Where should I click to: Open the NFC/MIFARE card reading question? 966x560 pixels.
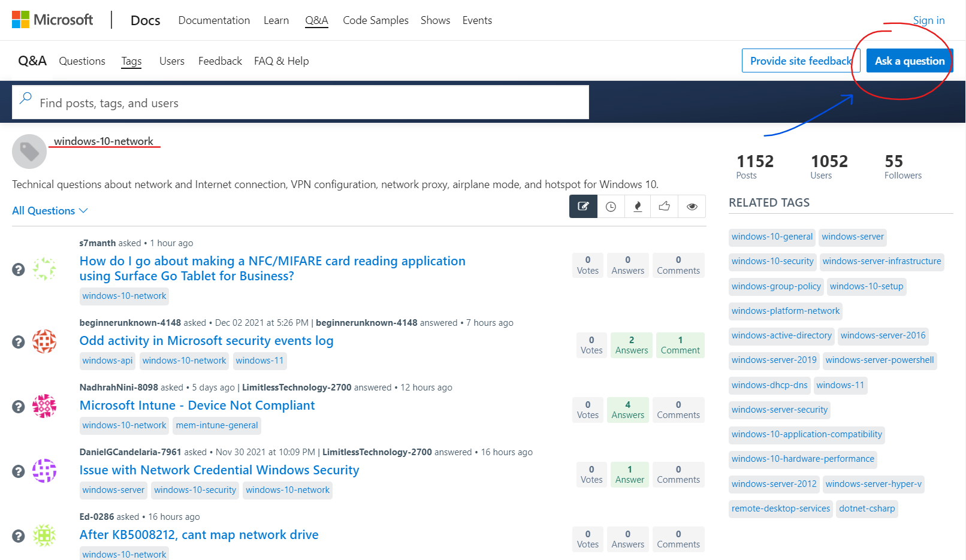point(273,268)
